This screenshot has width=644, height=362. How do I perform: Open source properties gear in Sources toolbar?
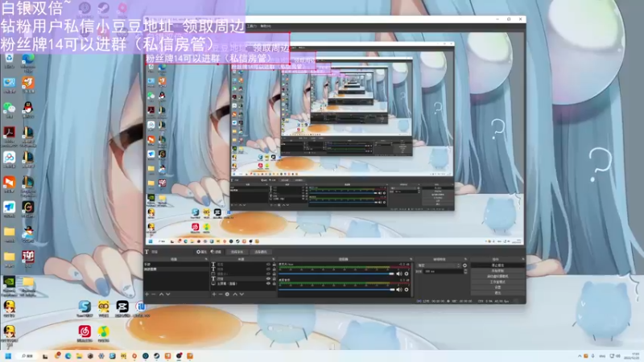point(227,294)
